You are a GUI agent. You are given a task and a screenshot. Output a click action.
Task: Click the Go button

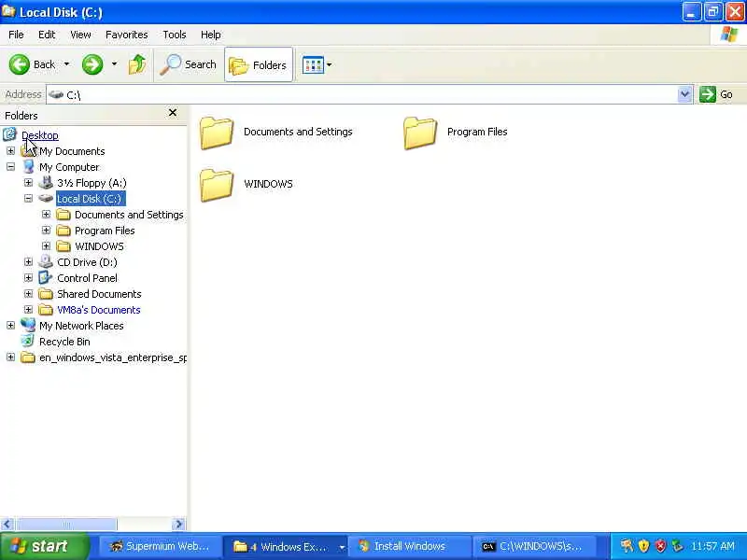coord(716,94)
